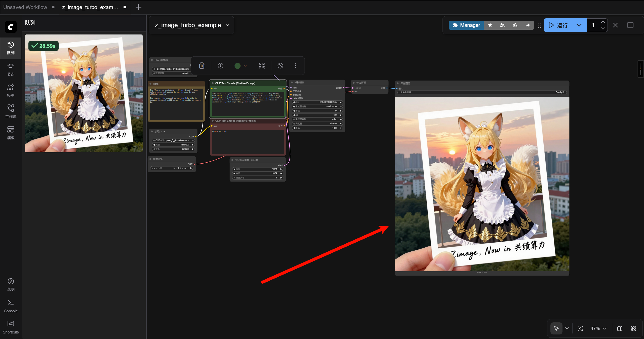This screenshot has height=339, width=644.
Task: Delete selected node with trash icon
Action: [202, 66]
